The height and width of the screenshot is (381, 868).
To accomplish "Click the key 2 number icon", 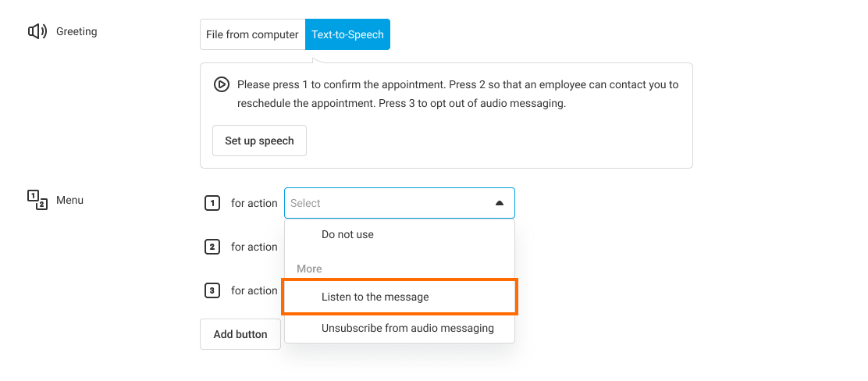I will point(212,247).
